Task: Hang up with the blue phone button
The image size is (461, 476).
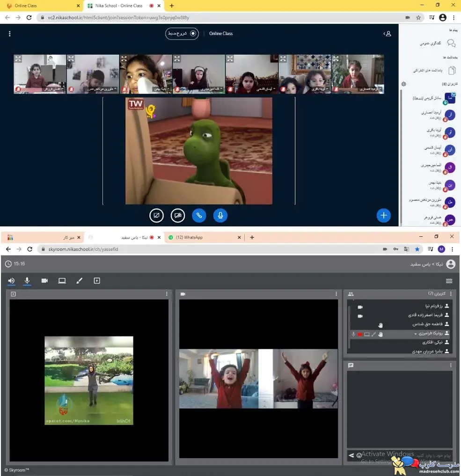Action: pos(199,216)
